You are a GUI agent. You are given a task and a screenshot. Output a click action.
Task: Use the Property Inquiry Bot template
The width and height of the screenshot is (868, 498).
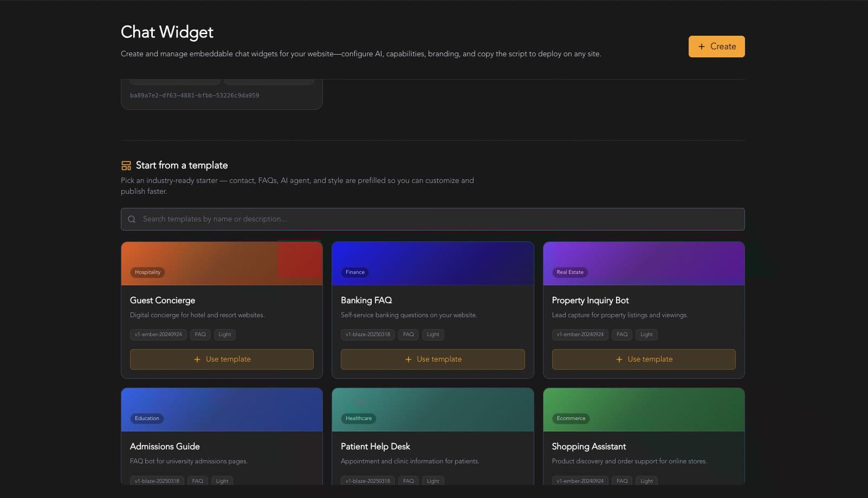644,359
